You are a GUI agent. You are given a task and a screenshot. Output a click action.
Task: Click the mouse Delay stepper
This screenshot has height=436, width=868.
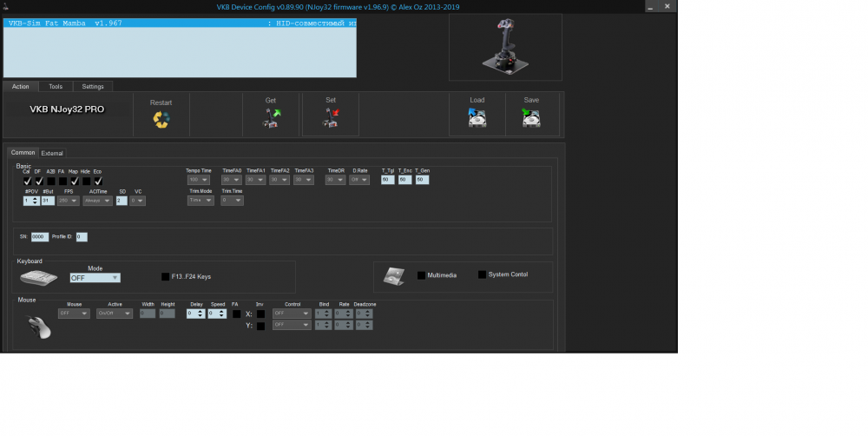(196, 314)
